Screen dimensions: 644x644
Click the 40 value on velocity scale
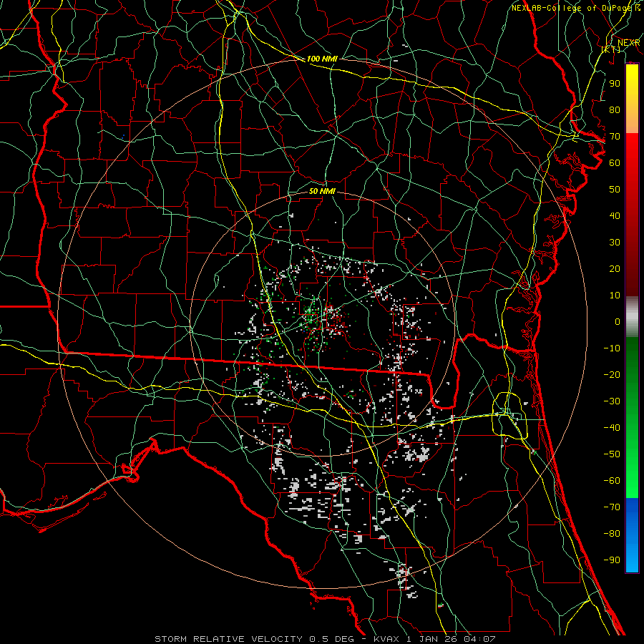615,215
